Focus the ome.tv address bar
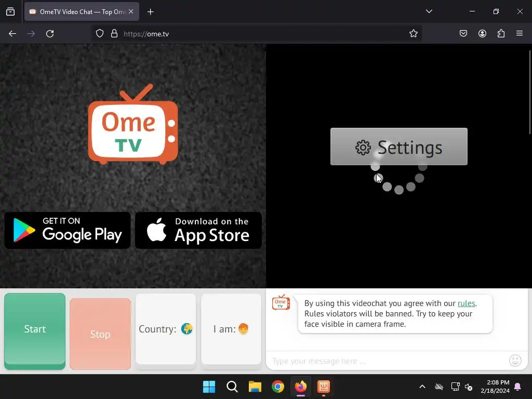532x399 pixels. click(258, 34)
